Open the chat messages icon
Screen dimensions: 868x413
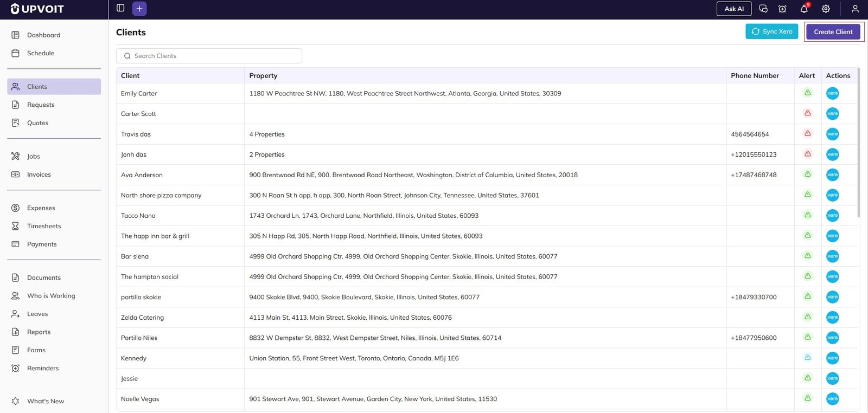(763, 9)
